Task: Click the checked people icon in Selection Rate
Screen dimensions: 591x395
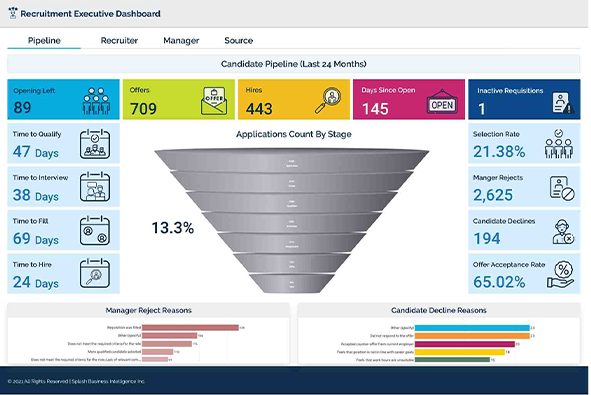Action: point(559,144)
